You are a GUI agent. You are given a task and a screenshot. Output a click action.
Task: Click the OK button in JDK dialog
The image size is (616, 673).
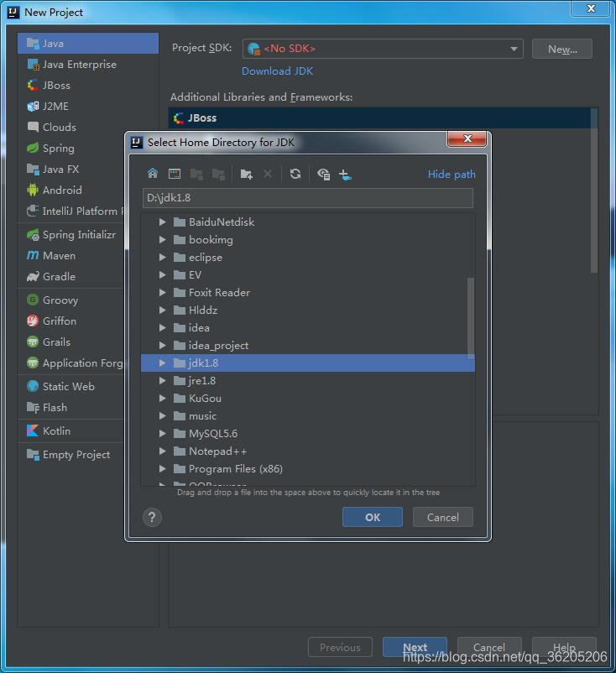pyautogui.click(x=372, y=517)
